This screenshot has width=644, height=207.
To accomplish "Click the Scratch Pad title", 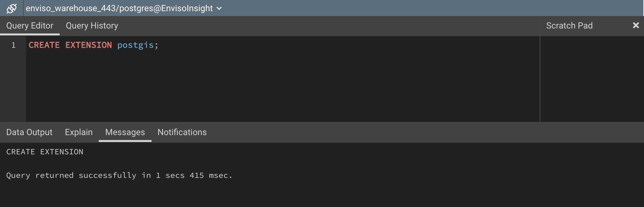I will click(x=569, y=26).
